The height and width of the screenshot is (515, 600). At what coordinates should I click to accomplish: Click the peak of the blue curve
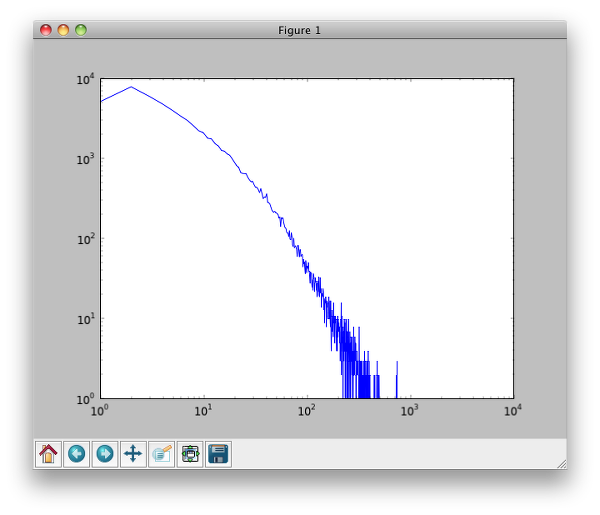[131, 87]
